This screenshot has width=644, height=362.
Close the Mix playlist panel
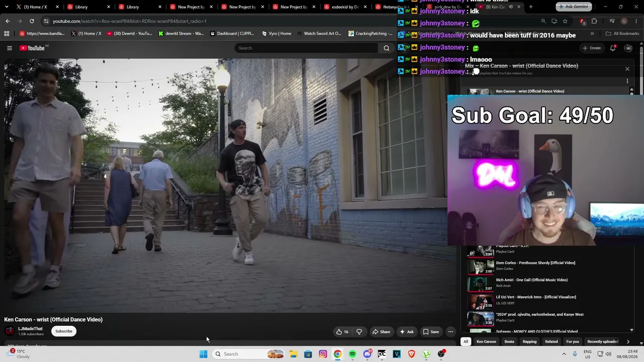pyautogui.click(x=627, y=69)
